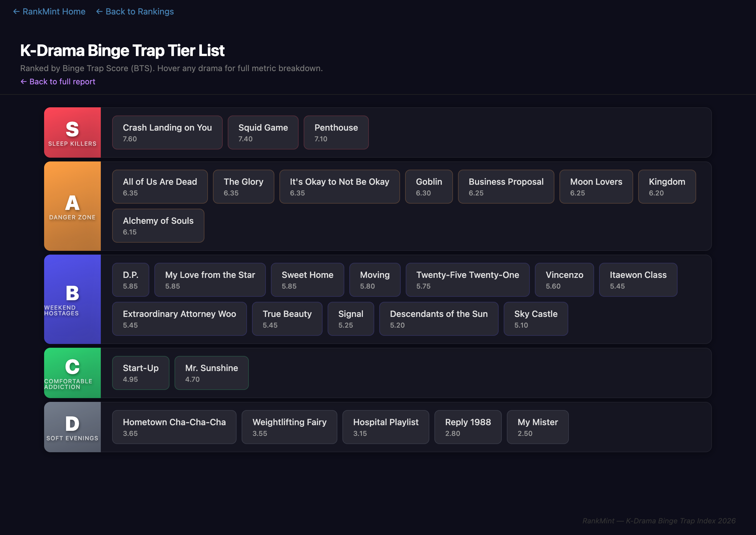Go back to Rankings page

coord(135,12)
